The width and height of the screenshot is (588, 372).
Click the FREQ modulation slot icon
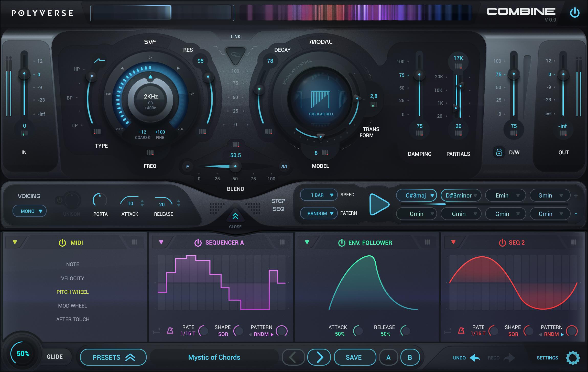coord(150,153)
